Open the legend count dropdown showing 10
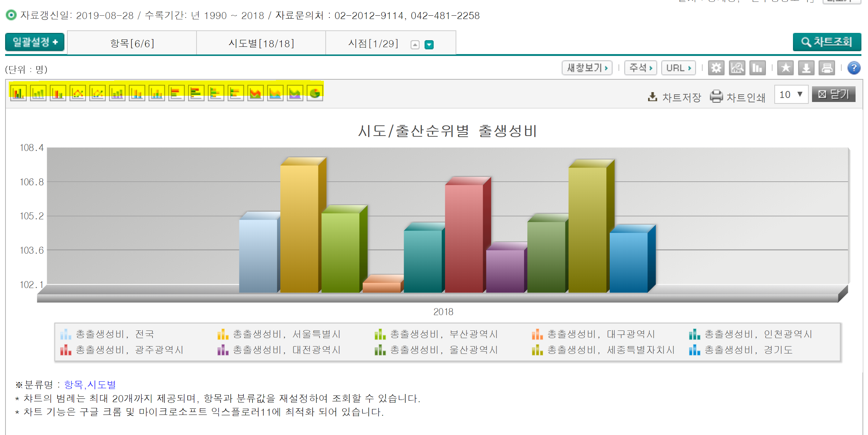Image resolution: width=868 pixels, height=435 pixels. (x=791, y=95)
